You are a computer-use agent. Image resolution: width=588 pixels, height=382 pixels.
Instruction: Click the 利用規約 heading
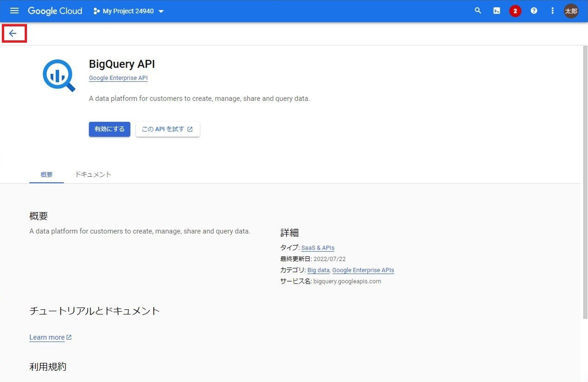[48, 367]
